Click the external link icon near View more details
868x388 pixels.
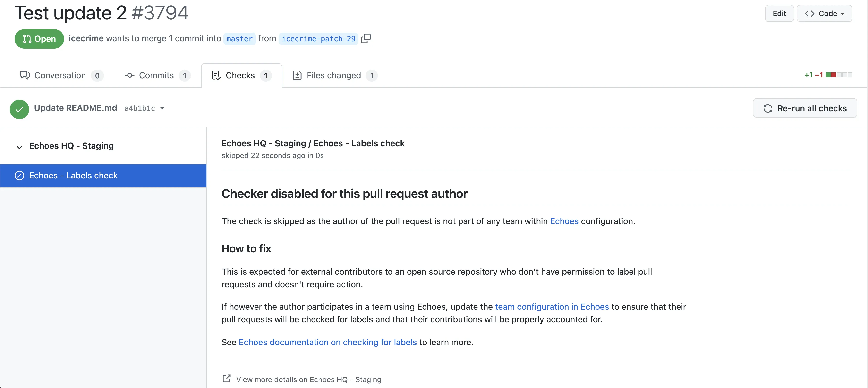click(x=226, y=379)
